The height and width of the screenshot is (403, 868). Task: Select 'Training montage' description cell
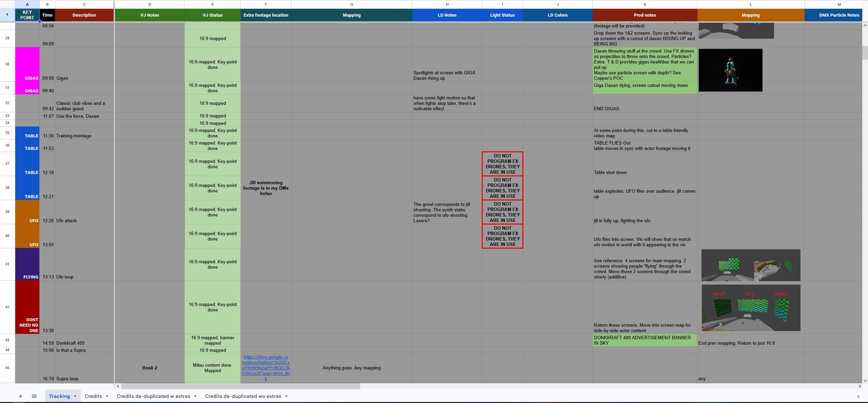84,133
